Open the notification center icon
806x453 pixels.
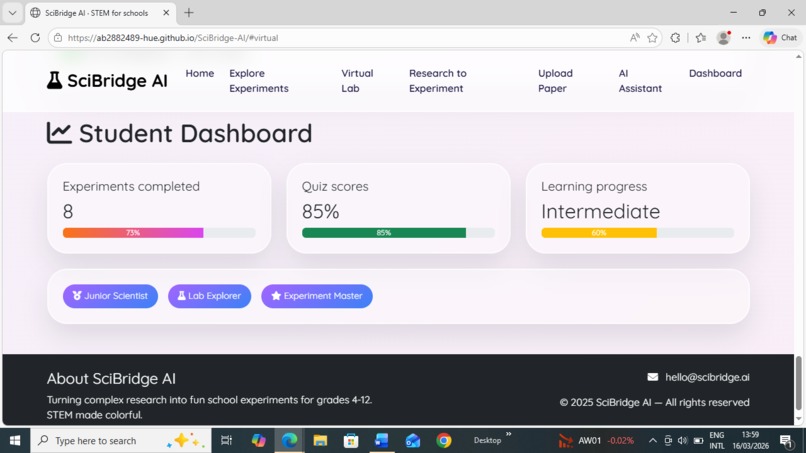click(785, 441)
